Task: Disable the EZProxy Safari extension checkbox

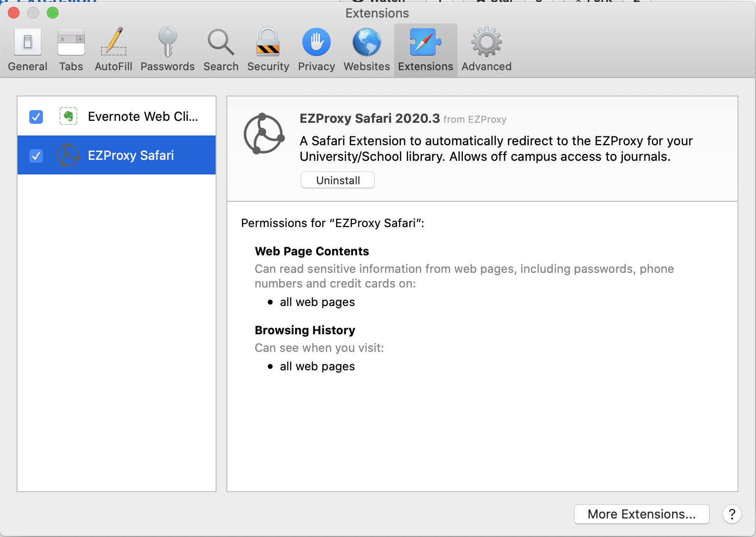Action: tap(36, 155)
